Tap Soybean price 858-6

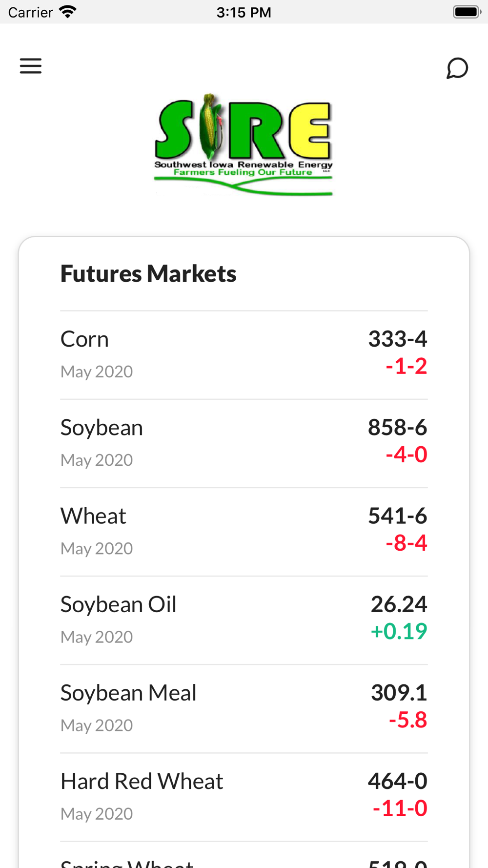pos(397,427)
